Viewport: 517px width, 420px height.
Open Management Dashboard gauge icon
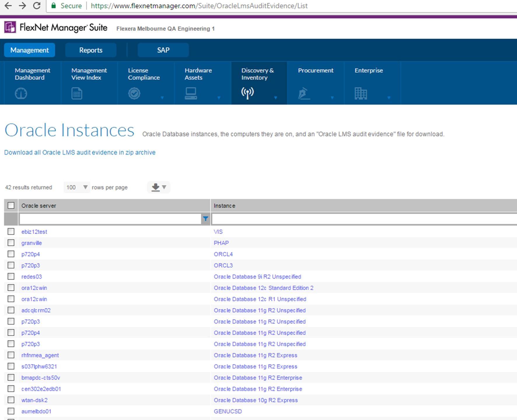[21, 94]
